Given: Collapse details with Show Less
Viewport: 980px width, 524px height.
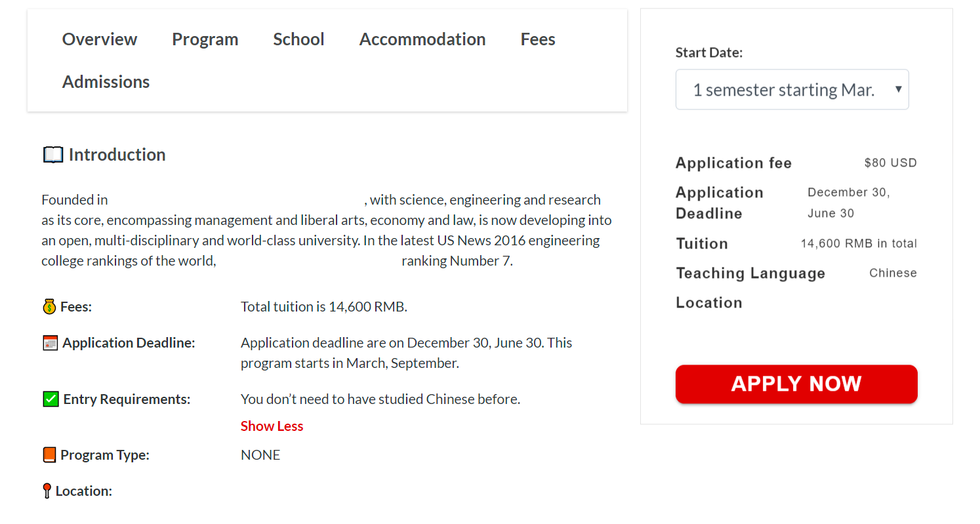Looking at the screenshot, I should 272,426.
